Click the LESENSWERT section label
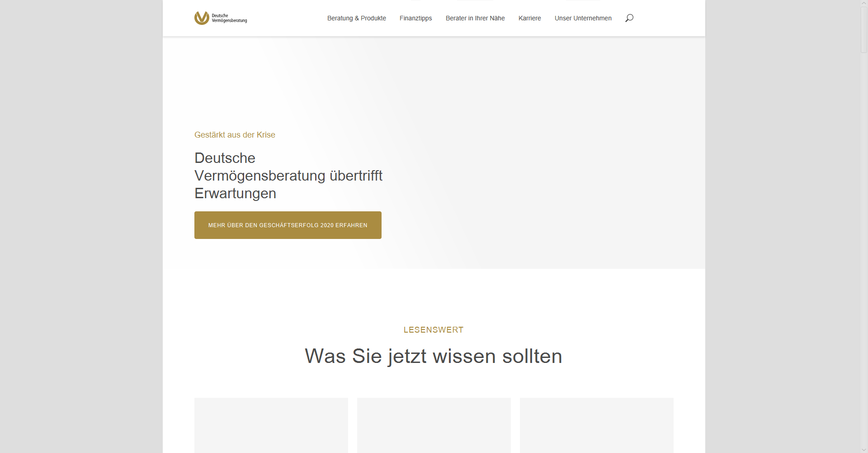This screenshot has width=868, height=453. tap(434, 330)
